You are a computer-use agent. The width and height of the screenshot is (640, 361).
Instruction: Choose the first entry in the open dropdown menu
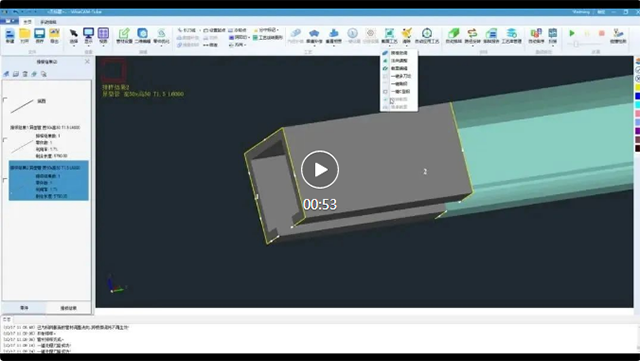tap(398, 53)
